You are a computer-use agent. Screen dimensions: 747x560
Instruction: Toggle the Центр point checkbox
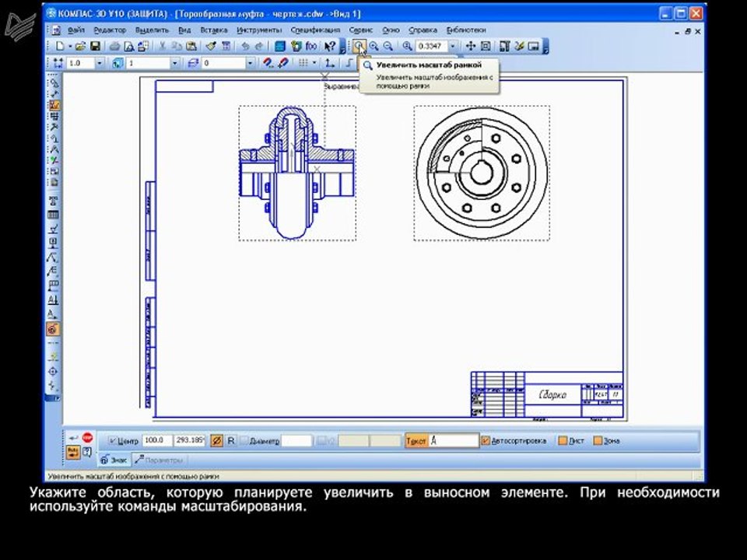pos(112,441)
